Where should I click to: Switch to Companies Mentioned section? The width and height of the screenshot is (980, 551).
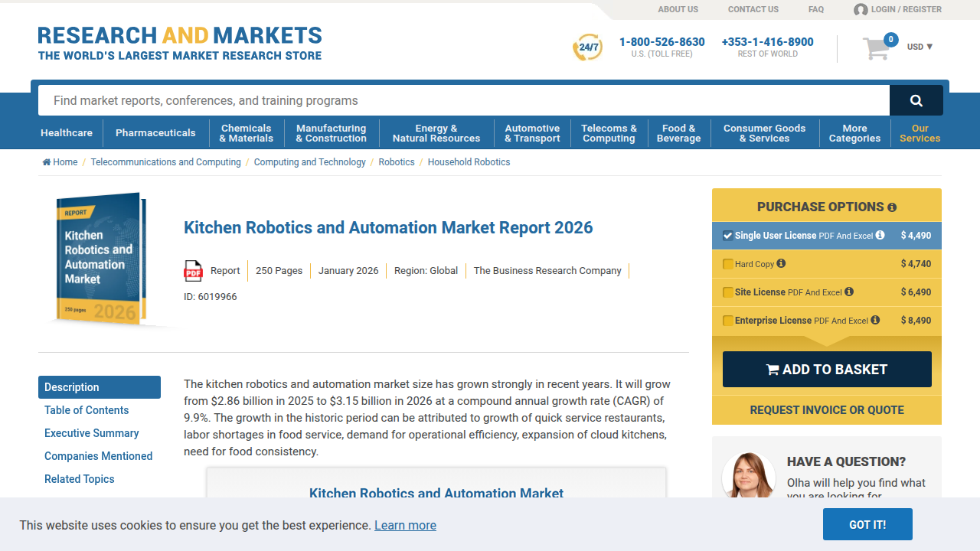[99, 456]
